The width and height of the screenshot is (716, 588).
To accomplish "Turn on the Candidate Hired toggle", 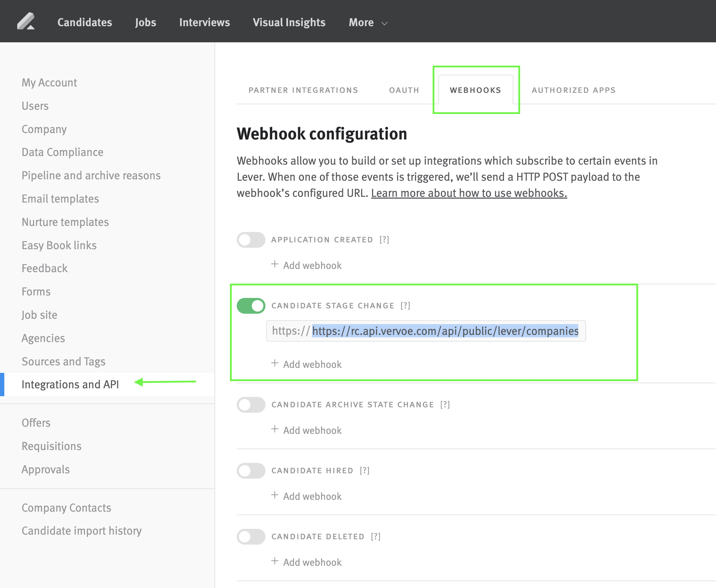I will pos(251,471).
